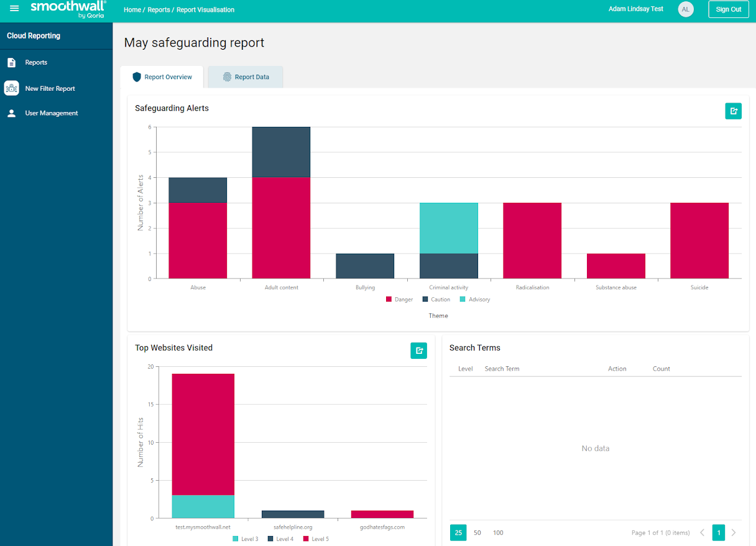Select the Reports icon in the sidebar
The width and height of the screenshot is (756, 546).
(x=11, y=62)
